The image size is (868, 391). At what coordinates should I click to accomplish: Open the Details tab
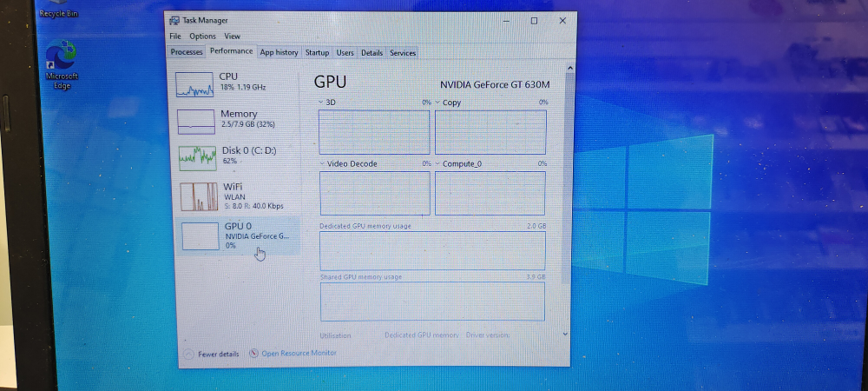click(372, 53)
